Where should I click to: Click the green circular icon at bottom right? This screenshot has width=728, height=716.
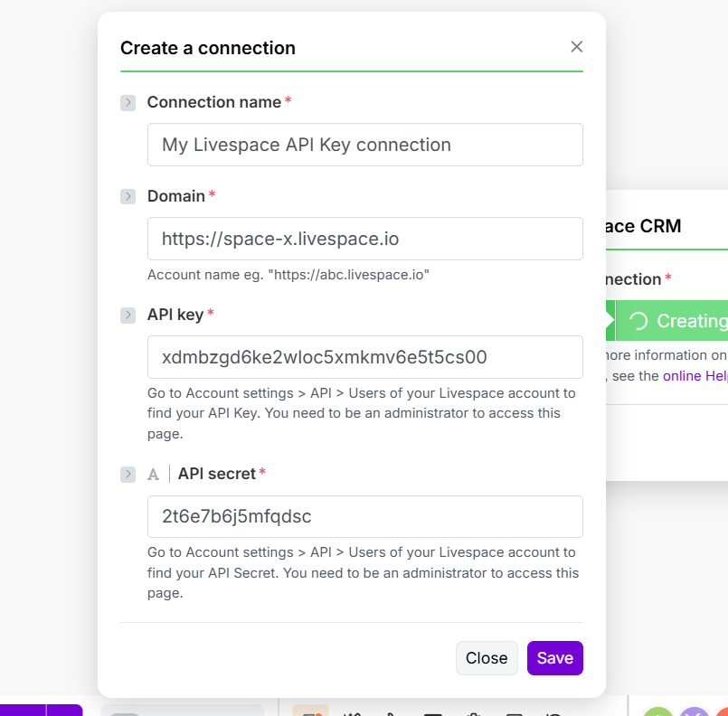click(x=658, y=712)
